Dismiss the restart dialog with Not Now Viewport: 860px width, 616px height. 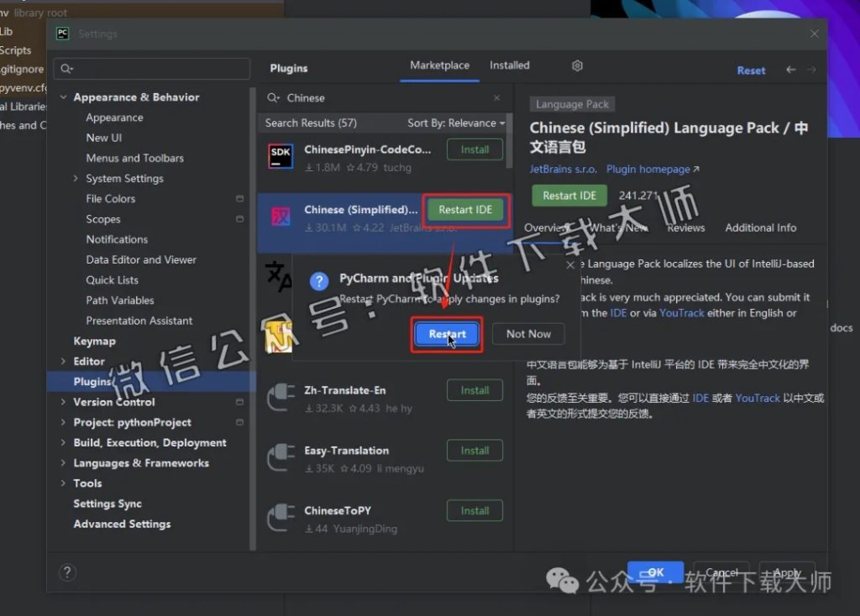coord(527,333)
